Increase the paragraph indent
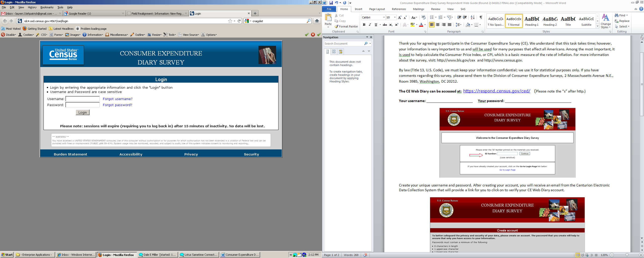 coord(465,17)
